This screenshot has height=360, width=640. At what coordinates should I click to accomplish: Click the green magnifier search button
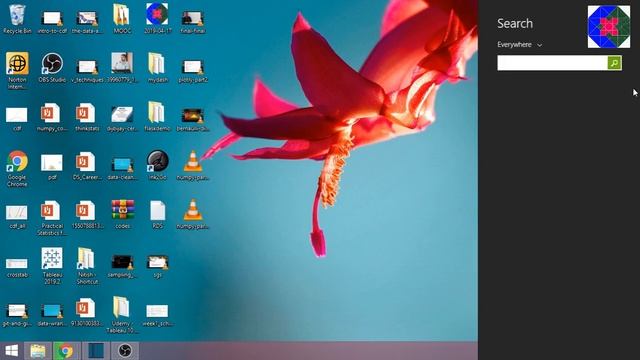614,63
